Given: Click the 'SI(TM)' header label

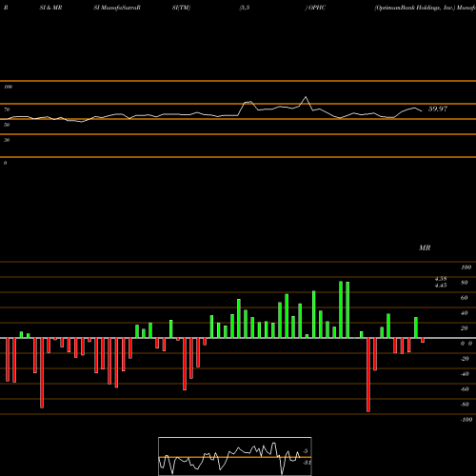Looking at the screenshot, I should [181, 8].
